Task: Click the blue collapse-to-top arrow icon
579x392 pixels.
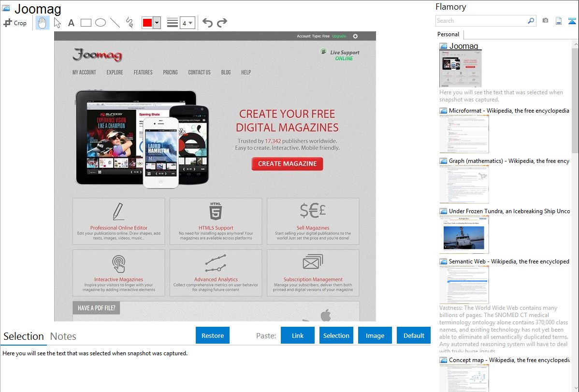Action: [572, 21]
